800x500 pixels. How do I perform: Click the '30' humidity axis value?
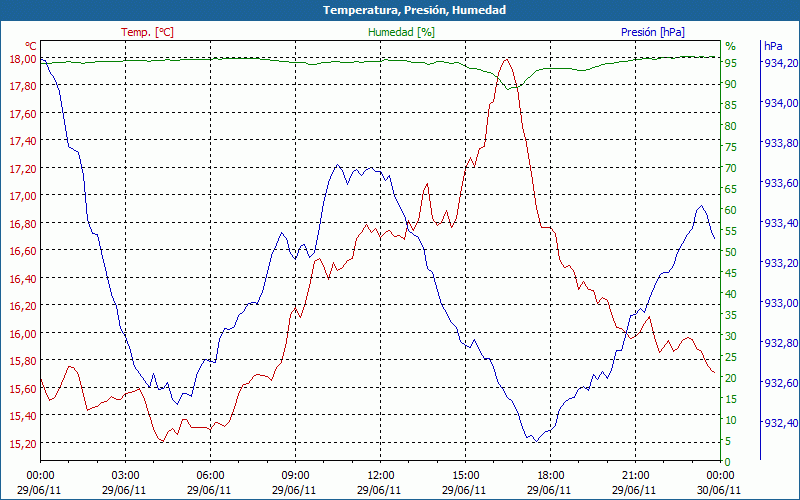click(x=731, y=336)
